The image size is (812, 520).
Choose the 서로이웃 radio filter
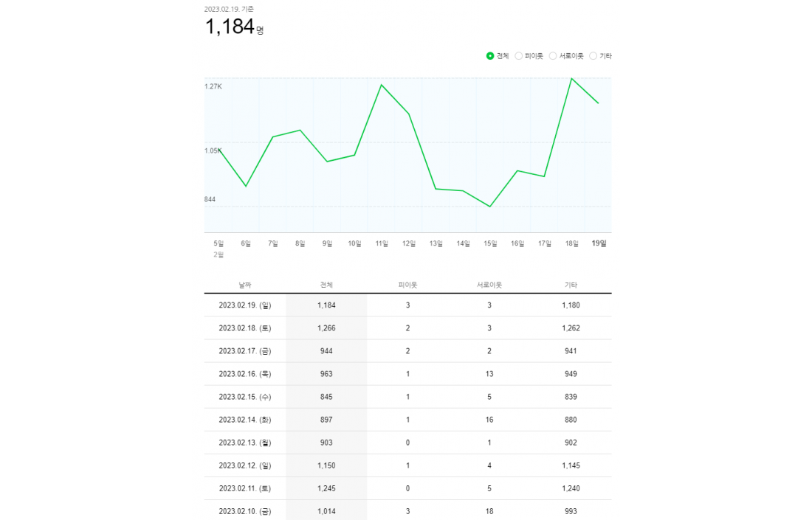click(x=553, y=56)
